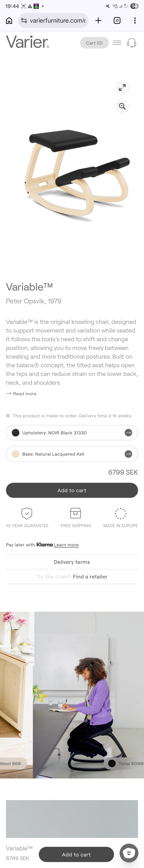Open the Base Natural Lacquered Ash selector
This screenshot has width=144, height=868.
[72, 454]
